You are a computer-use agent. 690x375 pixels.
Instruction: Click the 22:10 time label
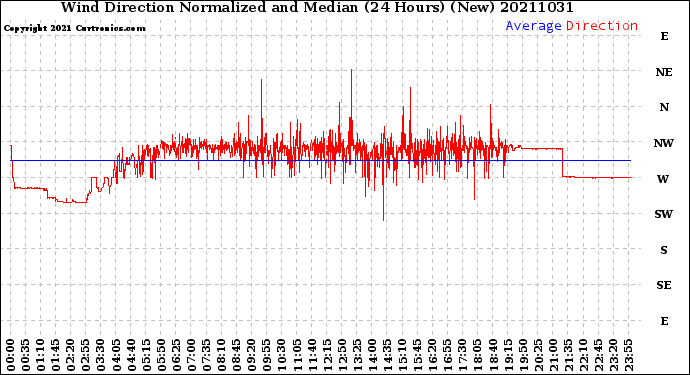[x=584, y=355]
